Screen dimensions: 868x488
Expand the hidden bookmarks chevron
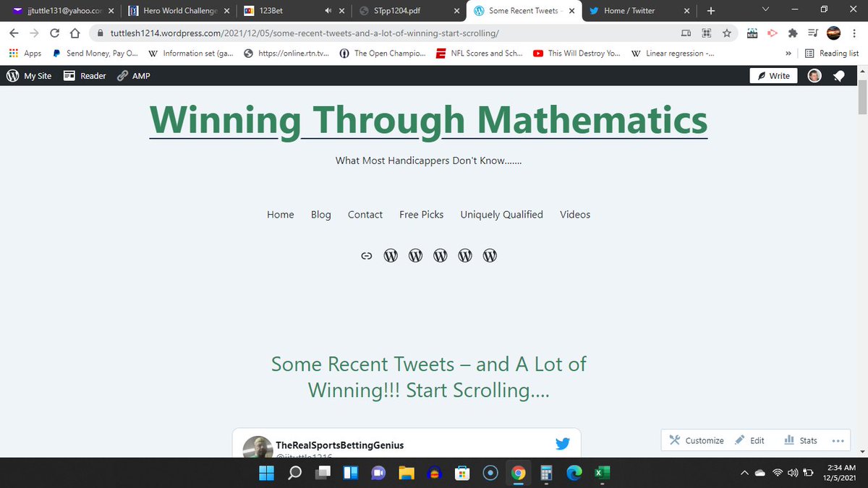click(788, 53)
